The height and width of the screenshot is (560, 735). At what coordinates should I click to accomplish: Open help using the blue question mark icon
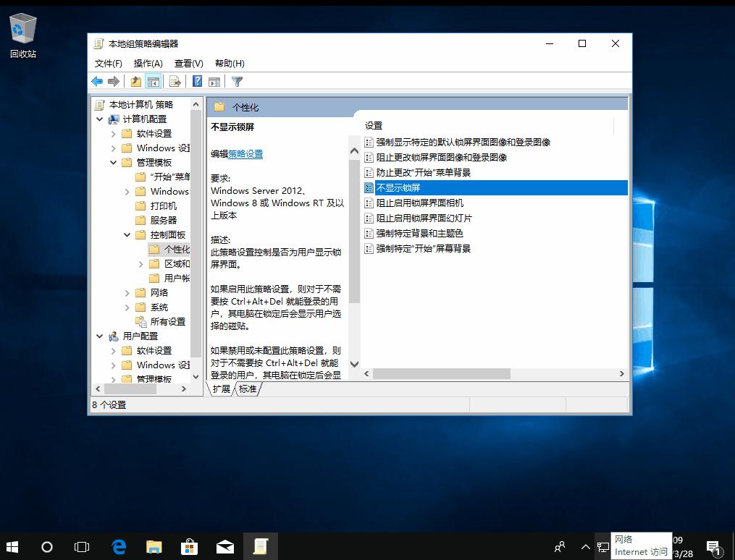tap(196, 81)
